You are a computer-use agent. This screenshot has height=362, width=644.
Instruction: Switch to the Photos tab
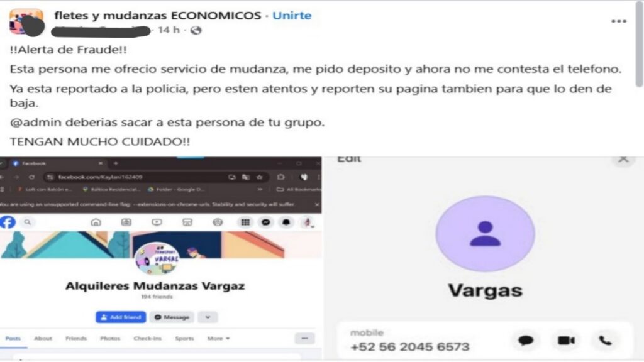coord(110,339)
